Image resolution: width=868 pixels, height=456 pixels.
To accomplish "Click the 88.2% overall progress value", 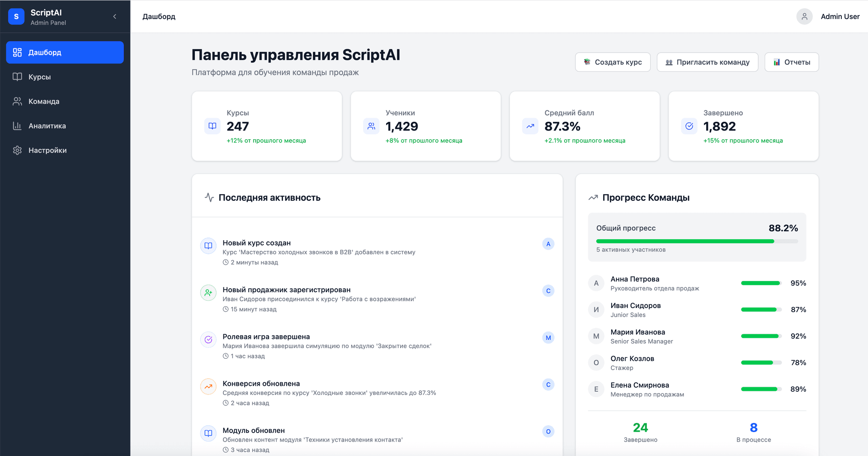I will point(783,228).
